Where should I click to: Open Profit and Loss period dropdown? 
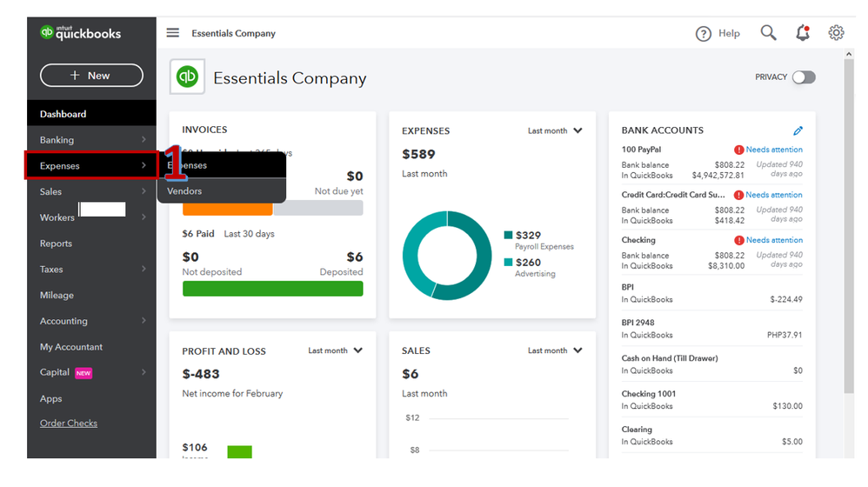pos(335,350)
